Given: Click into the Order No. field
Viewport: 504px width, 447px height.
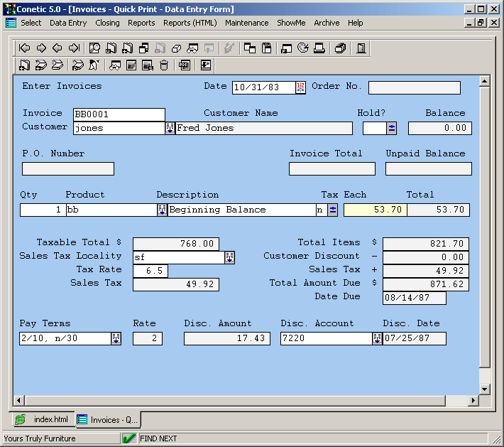Looking at the screenshot, I should coord(414,87).
